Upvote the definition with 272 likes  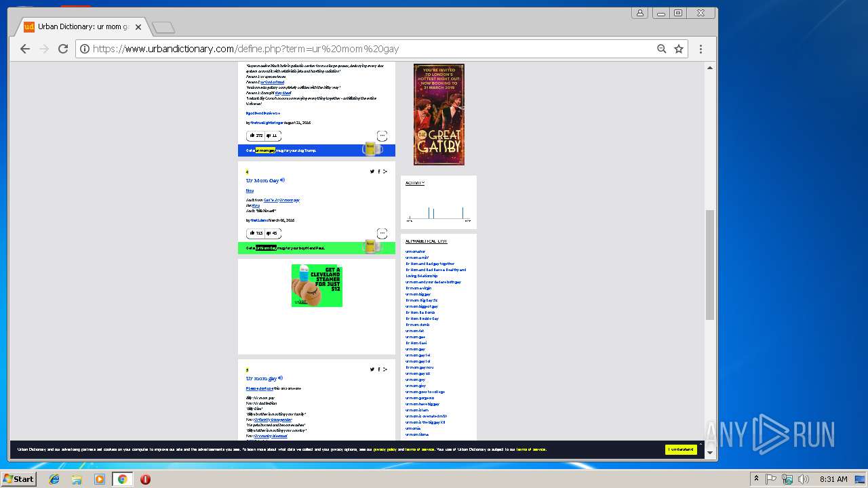click(x=256, y=136)
